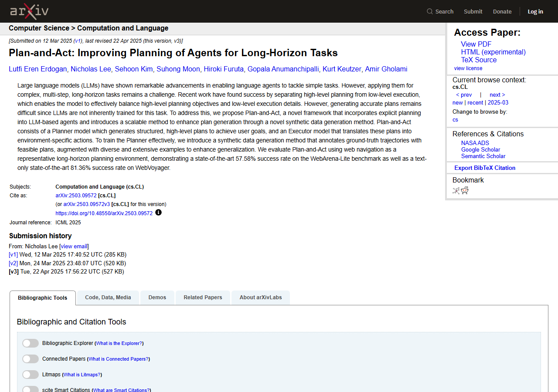This screenshot has height=392, width=558.
Task: Click 'What is Litmaps?' link
Action: click(x=82, y=375)
